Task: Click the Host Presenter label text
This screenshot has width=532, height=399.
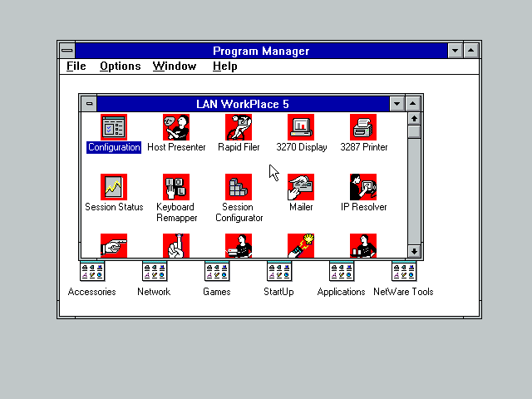Action: [176, 147]
